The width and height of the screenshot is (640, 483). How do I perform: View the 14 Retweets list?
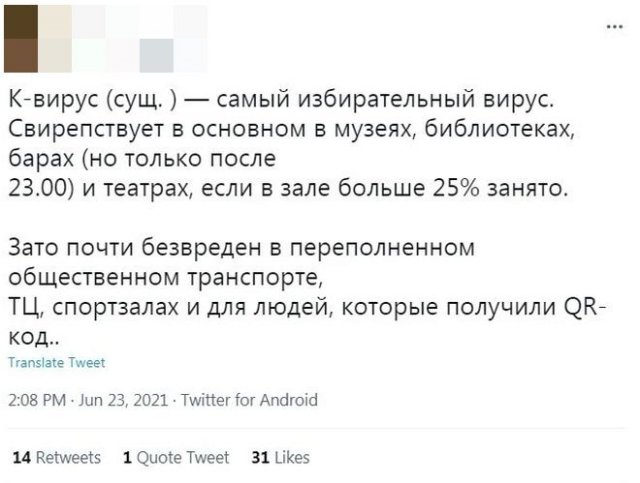tap(56, 458)
